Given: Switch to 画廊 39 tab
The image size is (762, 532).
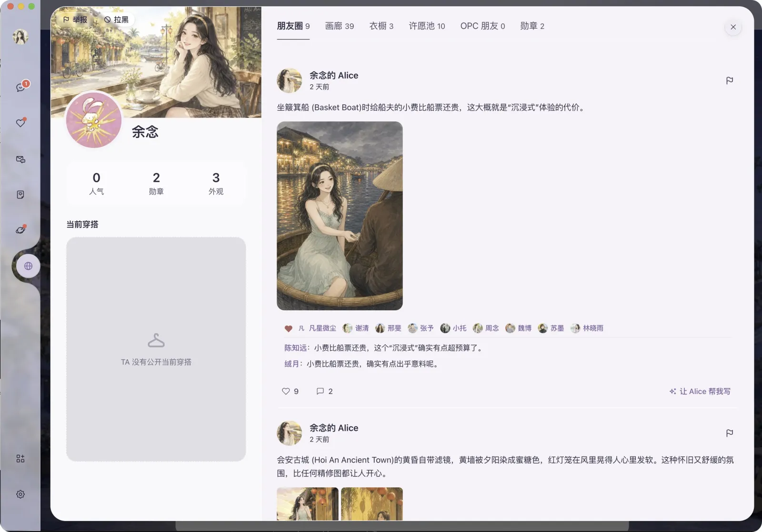Looking at the screenshot, I should 339,26.
